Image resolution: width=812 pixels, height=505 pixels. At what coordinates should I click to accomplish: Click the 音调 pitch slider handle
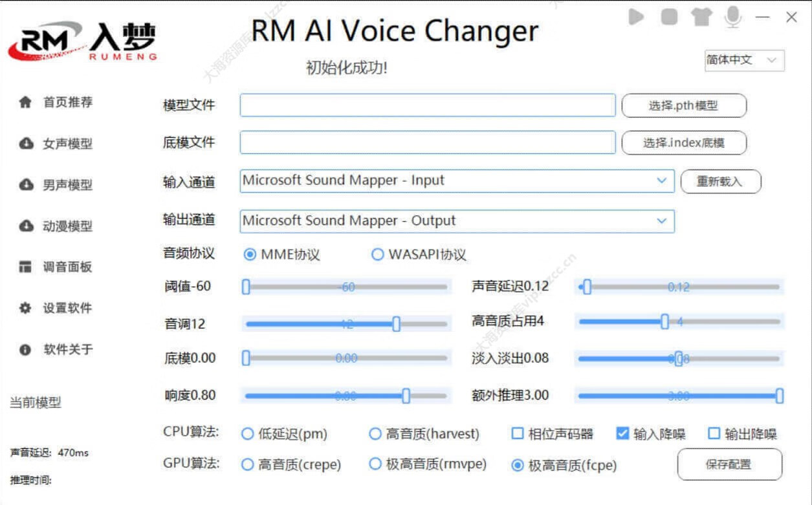click(397, 324)
